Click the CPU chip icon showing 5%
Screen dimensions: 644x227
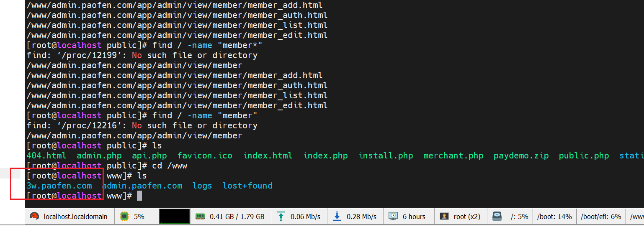[x=124, y=217]
